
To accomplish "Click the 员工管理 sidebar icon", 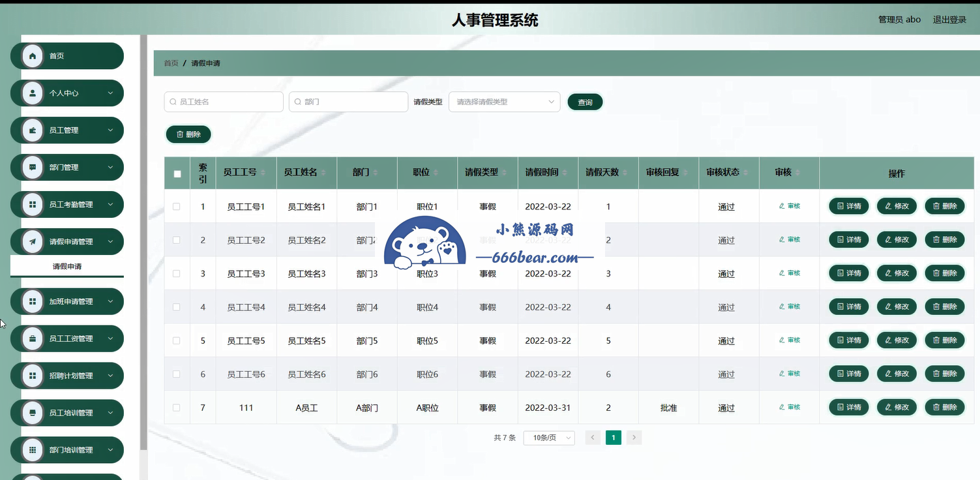I will [x=33, y=130].
